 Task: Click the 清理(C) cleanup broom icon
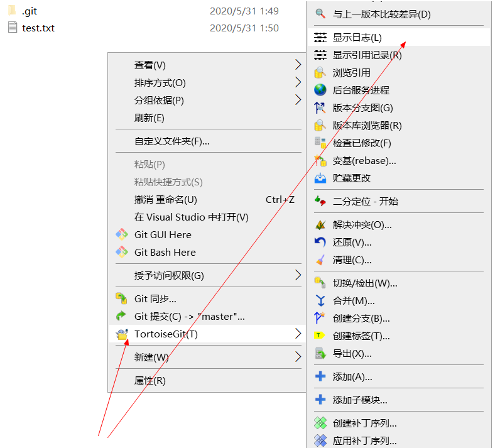[320, 260]
